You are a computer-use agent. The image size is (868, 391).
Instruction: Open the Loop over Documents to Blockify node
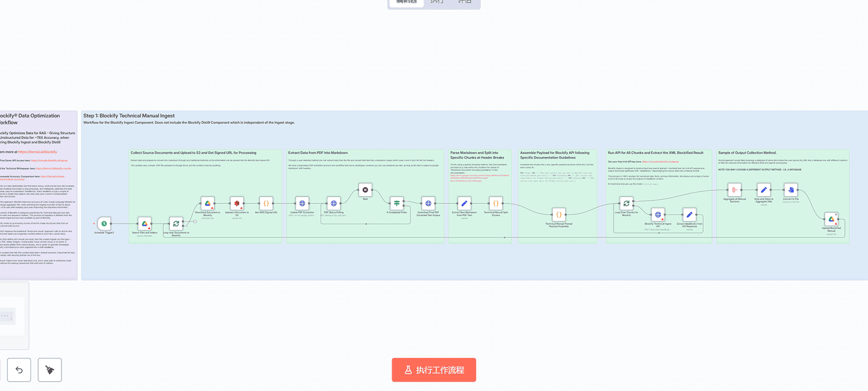coord(176,224)
